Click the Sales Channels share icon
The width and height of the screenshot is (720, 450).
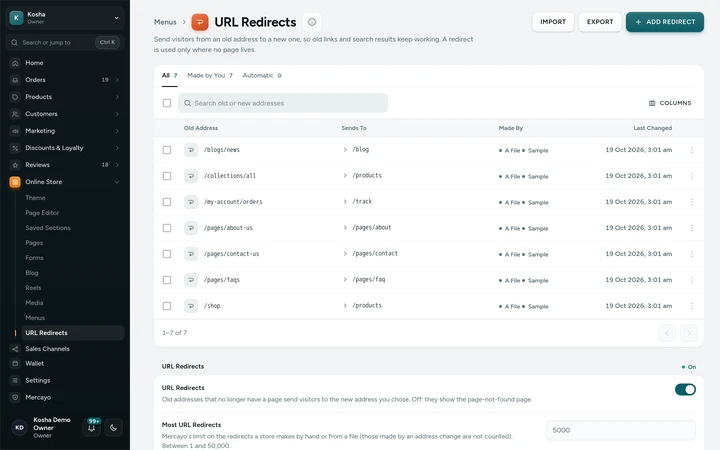[x=15, y=349]
